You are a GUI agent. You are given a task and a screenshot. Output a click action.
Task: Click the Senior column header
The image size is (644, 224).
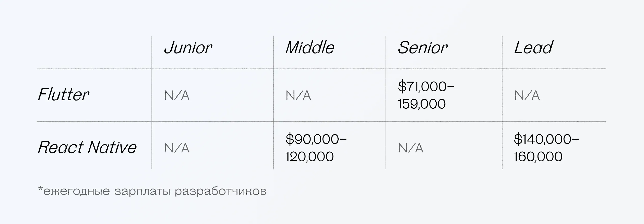pyautogui.click(x=423, y=48)
